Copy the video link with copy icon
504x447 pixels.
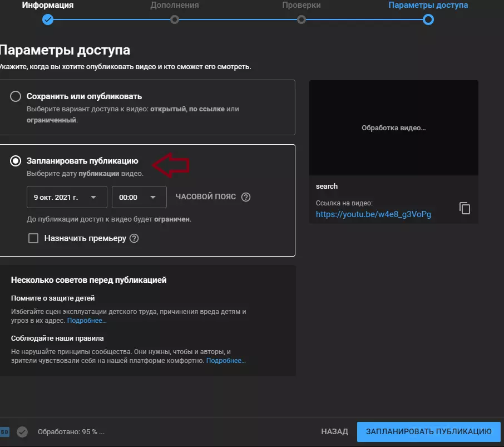tap(465, 208)
